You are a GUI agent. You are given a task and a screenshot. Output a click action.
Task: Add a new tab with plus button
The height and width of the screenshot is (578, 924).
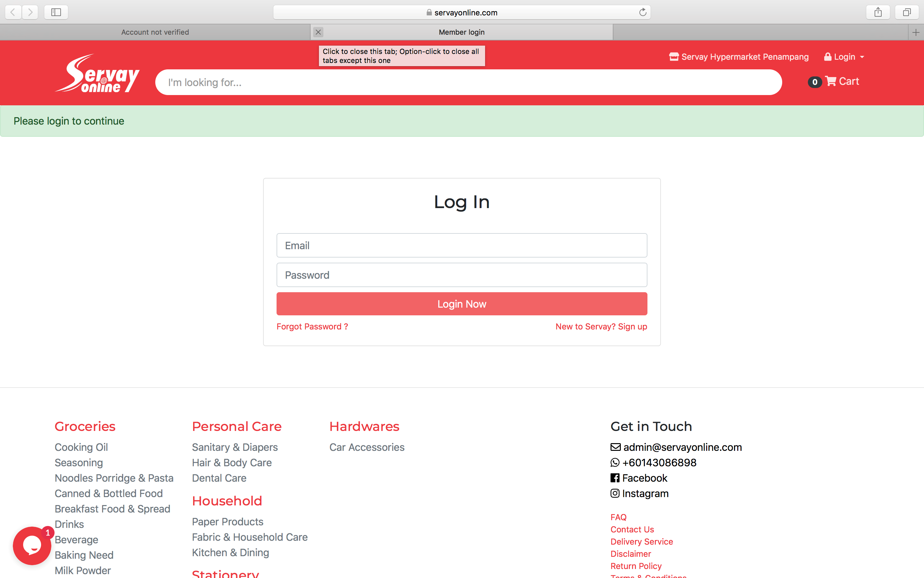click(916, 32)
